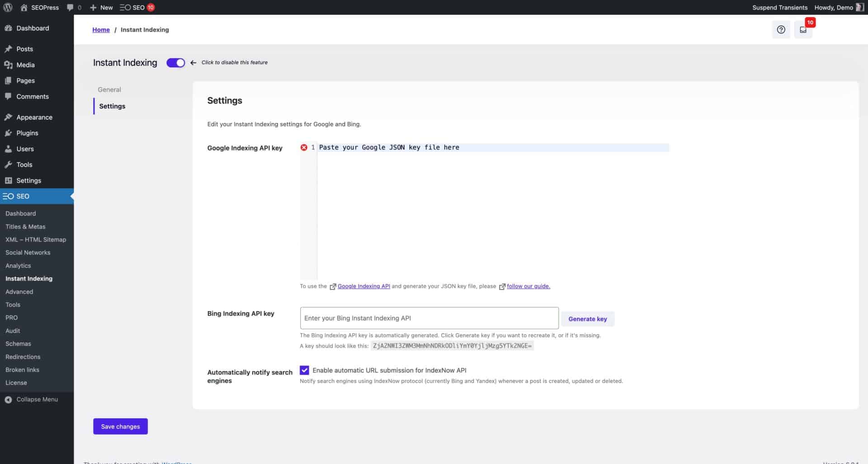Screen dimensions: 868x464
Task: Click the Settings sliders icon in sidebar
Action: [x=8, y=180]
